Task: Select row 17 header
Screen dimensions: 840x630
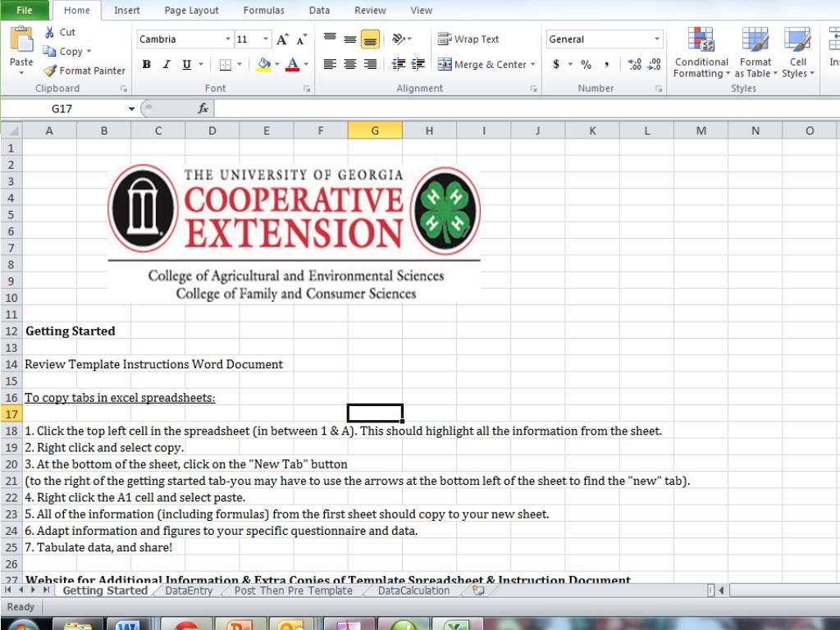Action: 11,414
